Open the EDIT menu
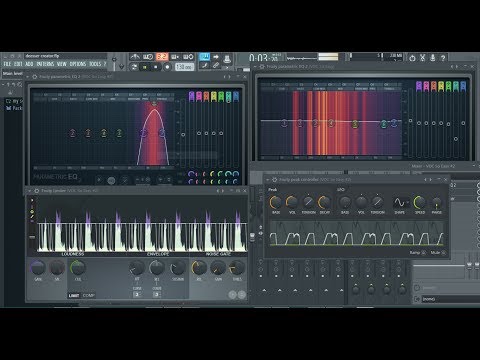Image resolution: width=480 pixels, height=360 pixels. 18,64
